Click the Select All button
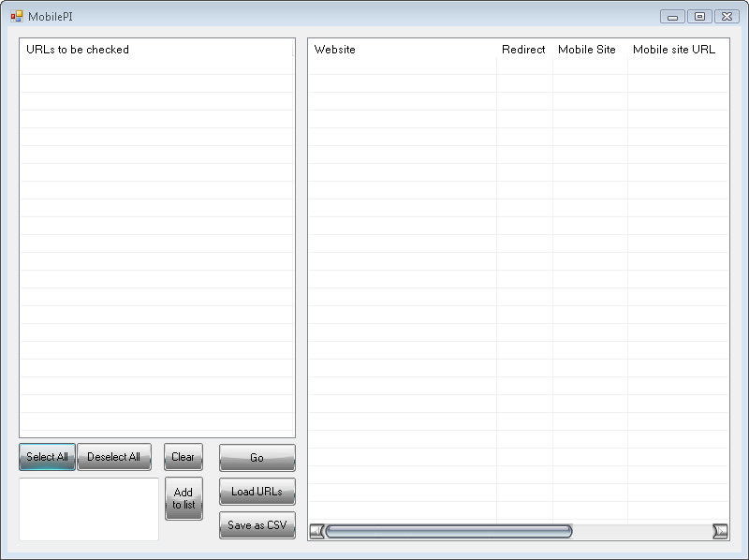Screen dimensions: 749x560 48,457
